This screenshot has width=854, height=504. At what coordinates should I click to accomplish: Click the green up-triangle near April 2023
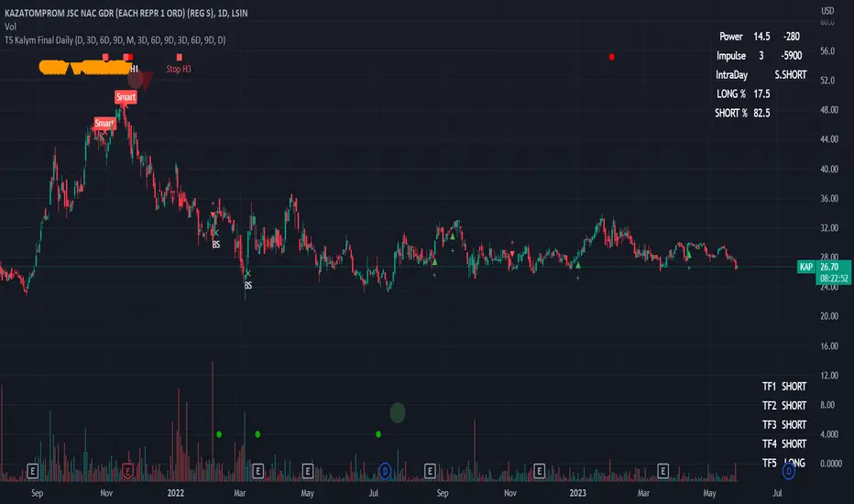click(x=688, y=254)
